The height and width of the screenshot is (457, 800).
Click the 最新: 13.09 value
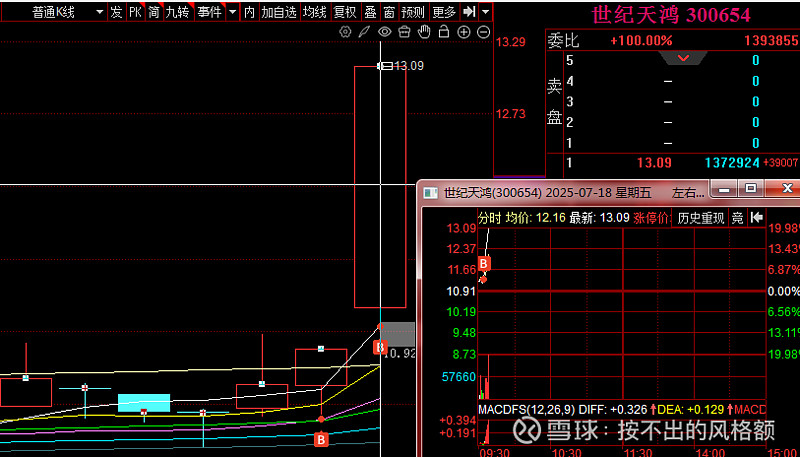point(599,218)
